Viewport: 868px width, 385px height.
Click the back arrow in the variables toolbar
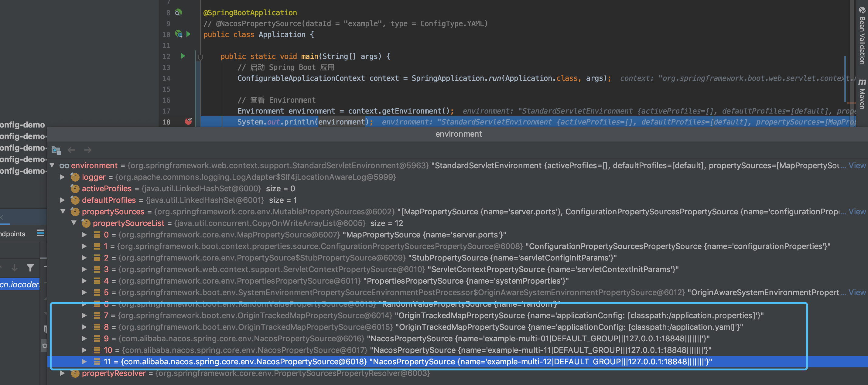tap(71, 150)
